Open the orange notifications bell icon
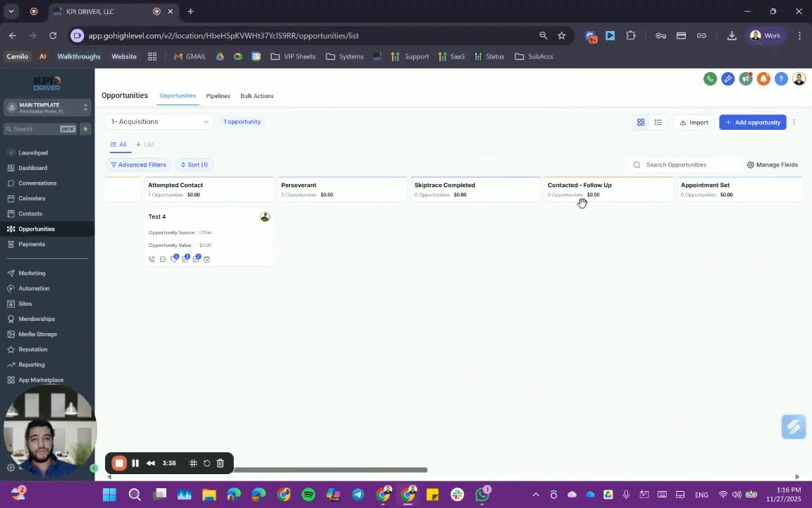This screenshot has height=508, width=812. (763, 79)
